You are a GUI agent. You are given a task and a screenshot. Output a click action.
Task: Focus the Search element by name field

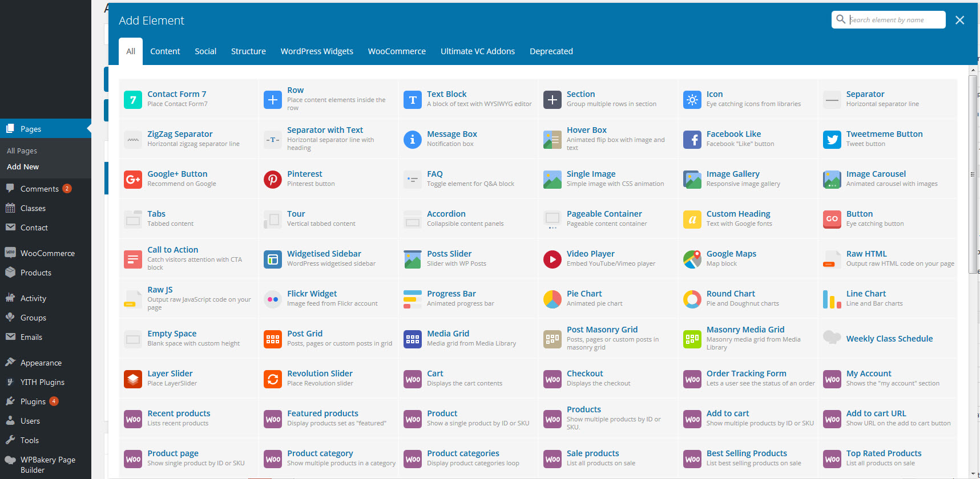894,20
